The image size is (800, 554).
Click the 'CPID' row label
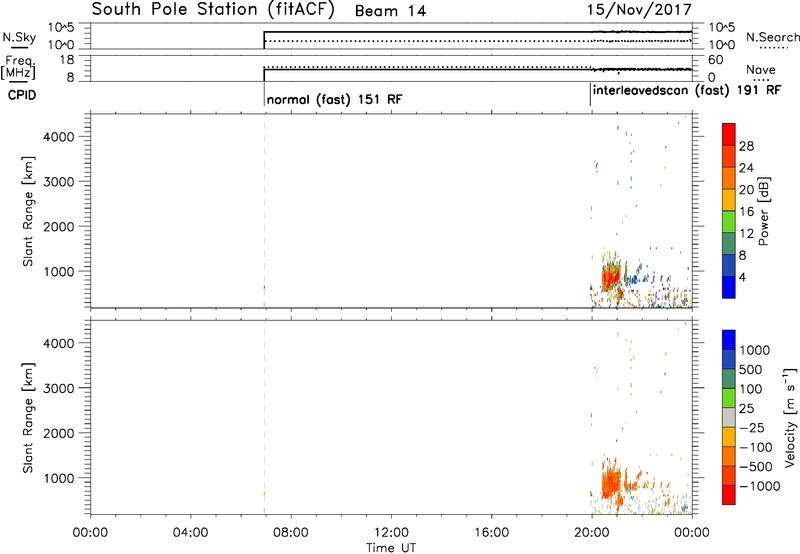pos(22,95)
